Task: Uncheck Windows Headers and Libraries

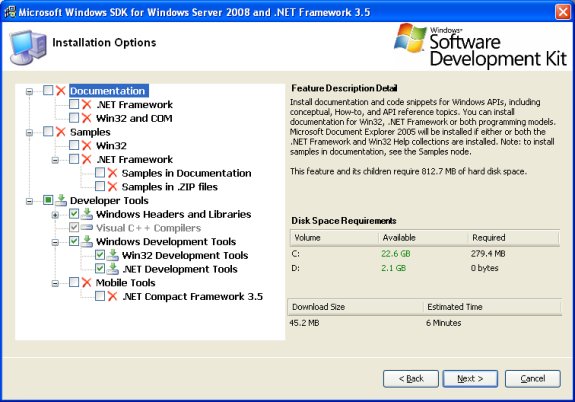Action: tap(74, 213)
